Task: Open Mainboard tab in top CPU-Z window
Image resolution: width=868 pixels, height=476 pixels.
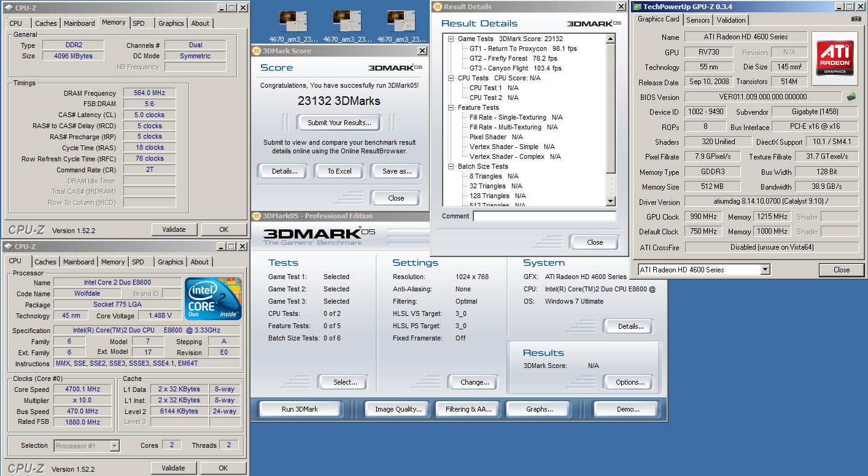Action: pyautogui.click(x=79, y=23)
